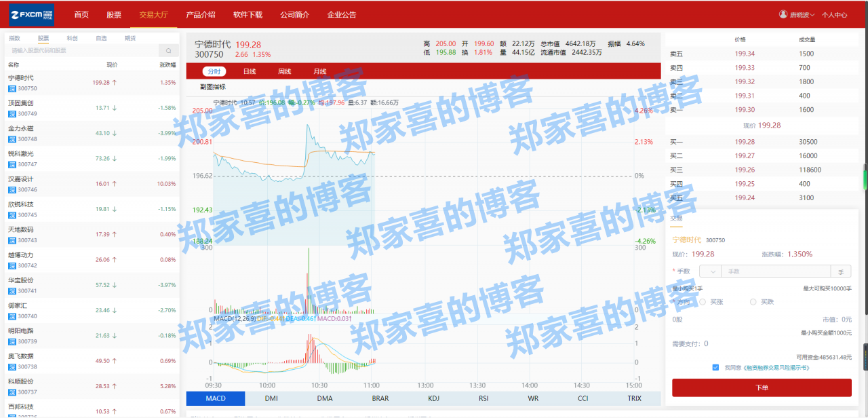Click the 深 badge next to 300749
This screenshot has height=418, width=868.
(x=12, y=113)
